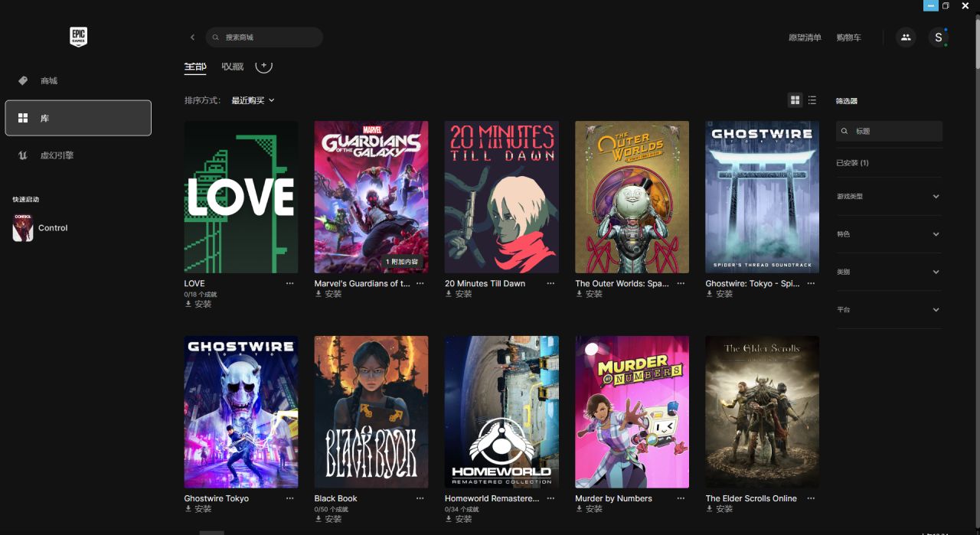Open the S account profile avatar
The image size is (980, 535).
click(938, 37)
